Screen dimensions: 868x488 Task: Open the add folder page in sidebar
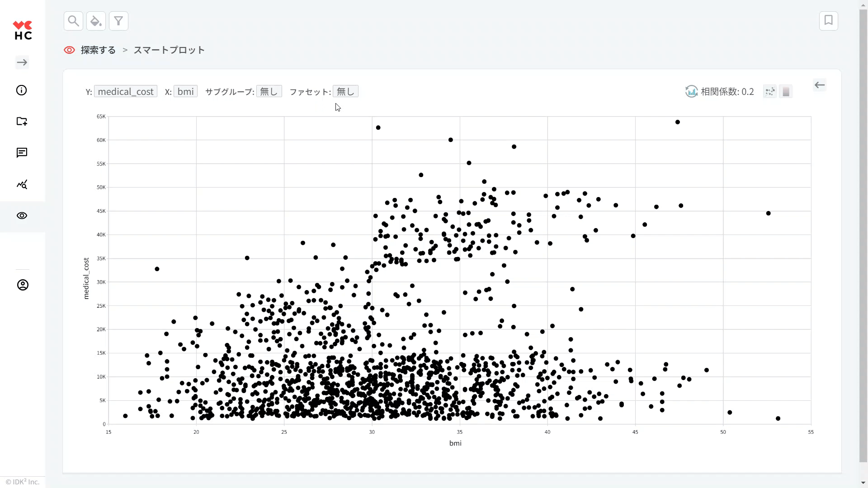pos(22,121)
